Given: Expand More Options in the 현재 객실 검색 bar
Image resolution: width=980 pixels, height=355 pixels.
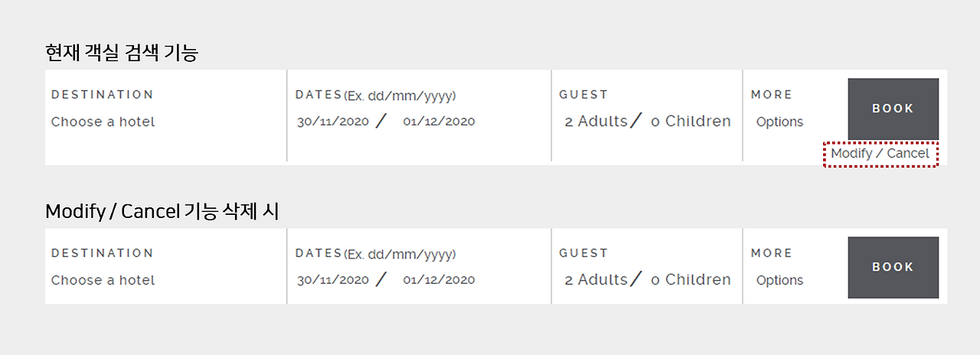Looking at the screenshot, I should 779,122.
